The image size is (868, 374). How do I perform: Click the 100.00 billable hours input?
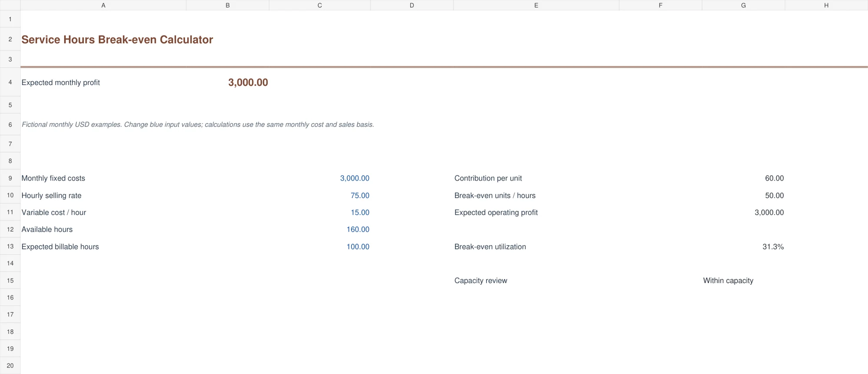(358, 247)
